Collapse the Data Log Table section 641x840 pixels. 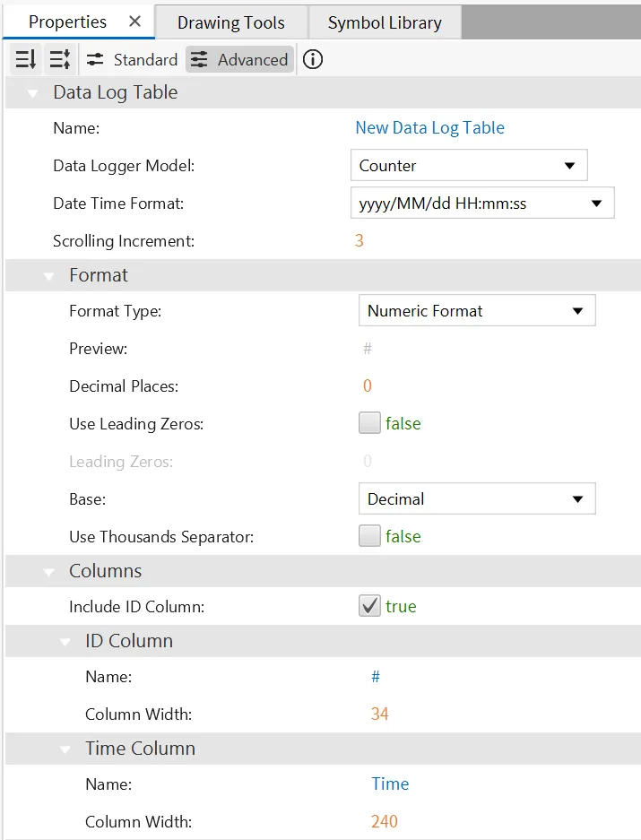pyautogui.click(x=33, y=93)
